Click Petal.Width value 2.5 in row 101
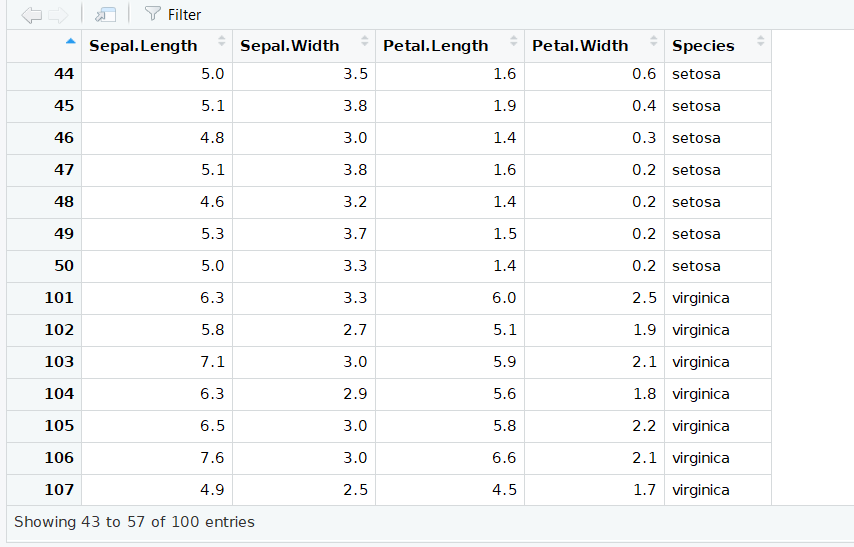Viewport: 854px width, 547px height. [x=644, y=298]
